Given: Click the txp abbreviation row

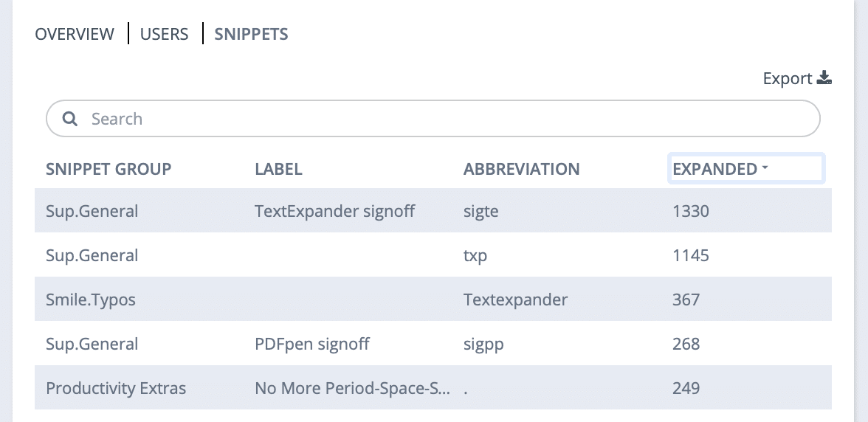Looking at the screenshot, I should pyautogui.click(x=433, y=255).
